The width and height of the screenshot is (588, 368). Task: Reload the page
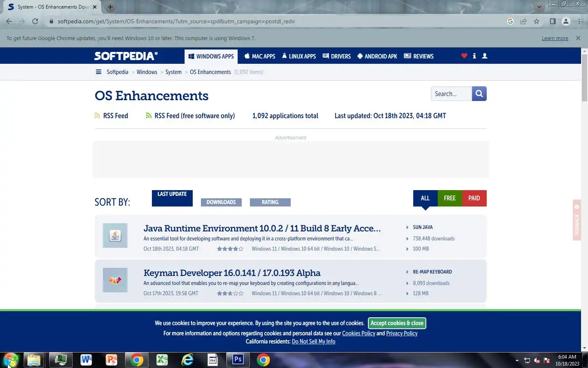pyautogui.click(x=35, y=21)
